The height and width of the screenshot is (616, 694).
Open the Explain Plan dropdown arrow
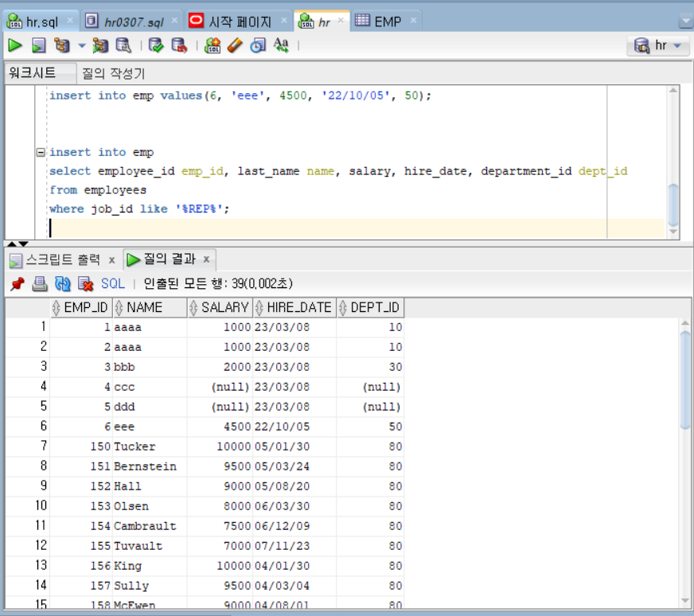(x=82, y=45)
